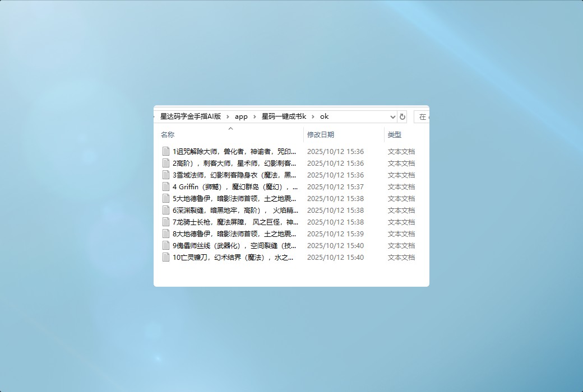The width and height of the screenshot is (583, 392).
Task: Click the file icon beside 3雪域法师
Action: click(166, 175)
